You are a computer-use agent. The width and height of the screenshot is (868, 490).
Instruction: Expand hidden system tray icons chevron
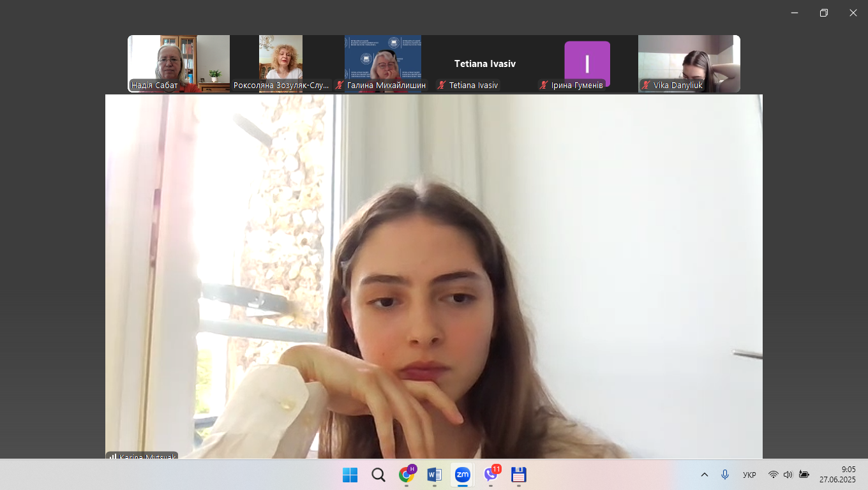click(705, 475)
